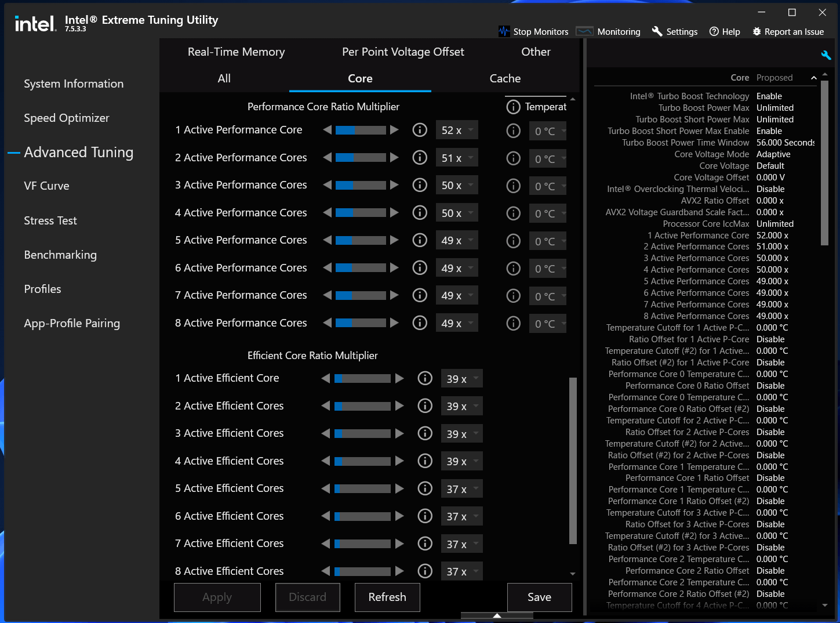The height and width of the screenshot is (623, 840).
Task: Open Monitoring view icon
Action: pyautogui.click(x=584, y=31)
